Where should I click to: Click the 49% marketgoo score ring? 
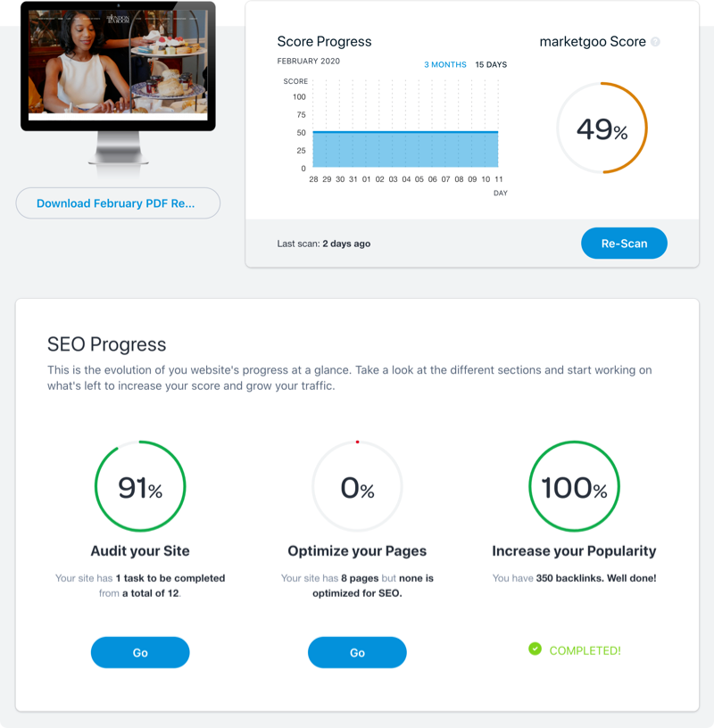602,129
